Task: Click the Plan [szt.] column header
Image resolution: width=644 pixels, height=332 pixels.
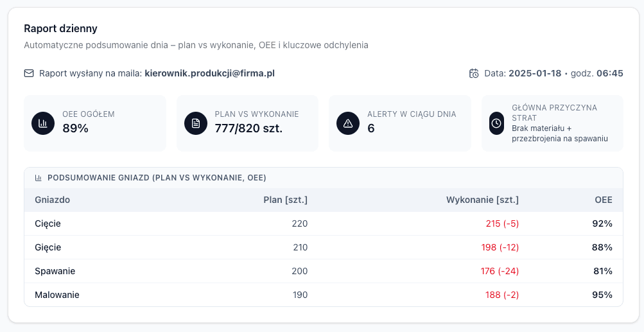Action: point(285,200)
